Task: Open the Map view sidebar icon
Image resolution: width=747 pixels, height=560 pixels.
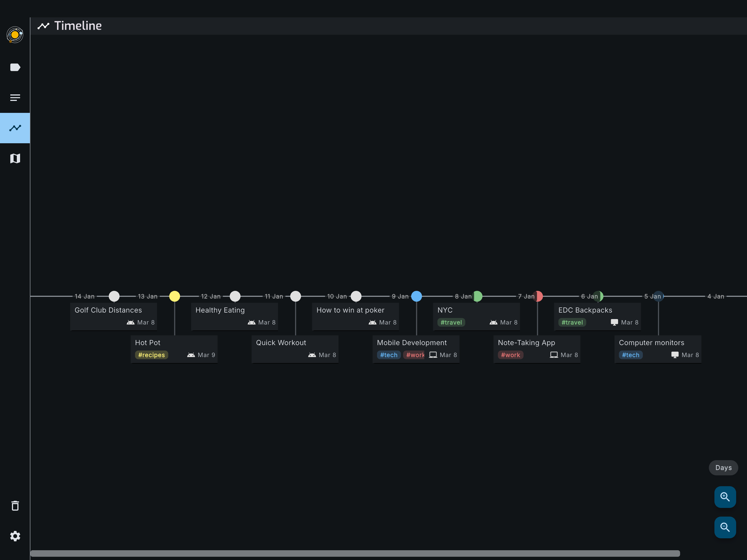Action: point(15,158)
